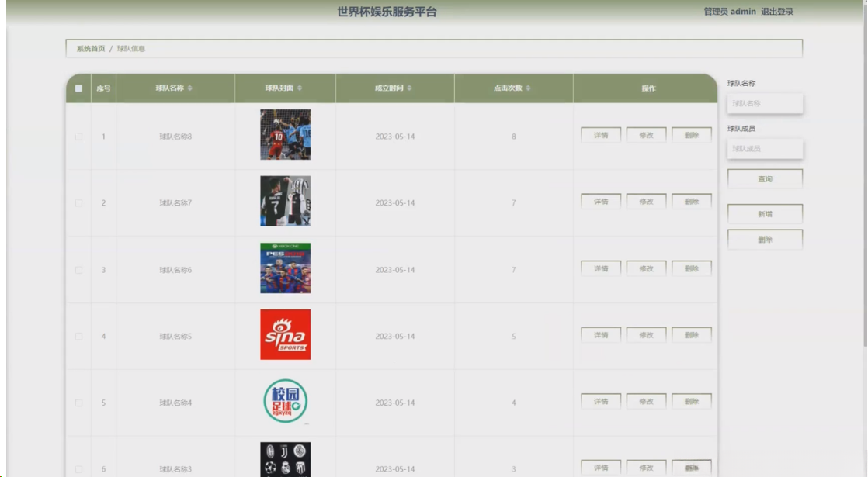The width and height of the screenshot is (868, 477).
Task: Check the checkbox for row 球队名称3
Action: point(78,468)
